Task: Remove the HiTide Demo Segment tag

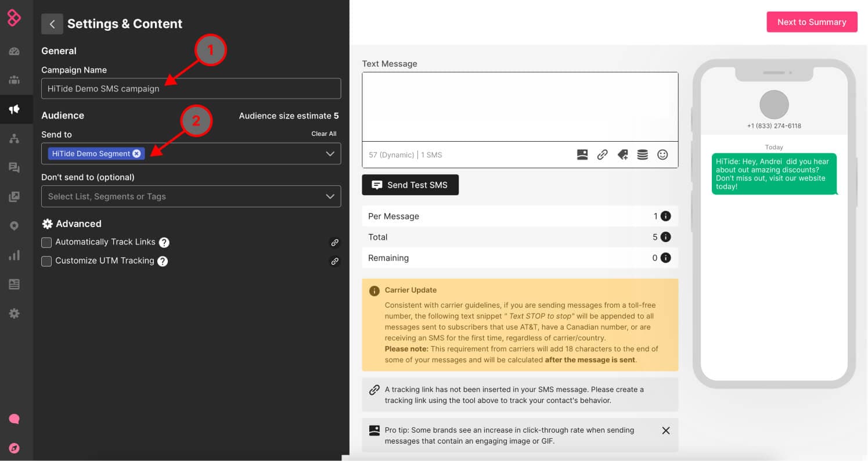Action: [136, 154]
